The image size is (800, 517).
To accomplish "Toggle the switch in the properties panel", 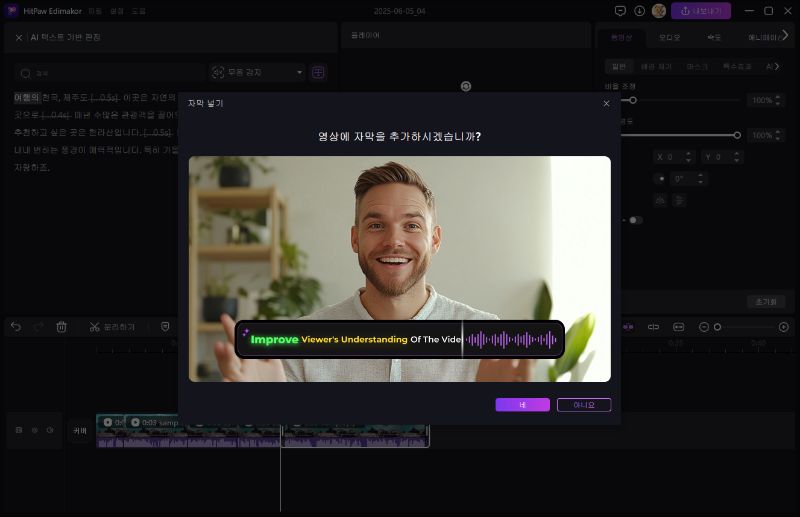I will pyautogui.click(x=635, y=220).
